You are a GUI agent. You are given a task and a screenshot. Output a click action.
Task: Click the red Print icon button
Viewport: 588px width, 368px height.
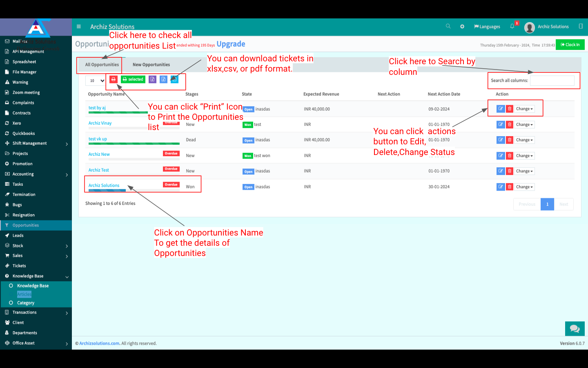click(x=114, y=79)
